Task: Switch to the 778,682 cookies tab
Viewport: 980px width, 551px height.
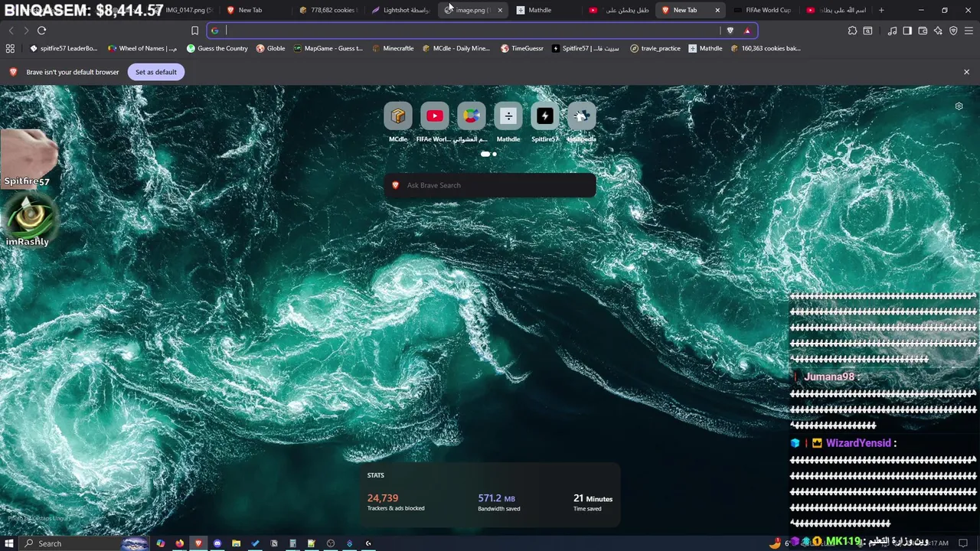Action: pos(328,10)
